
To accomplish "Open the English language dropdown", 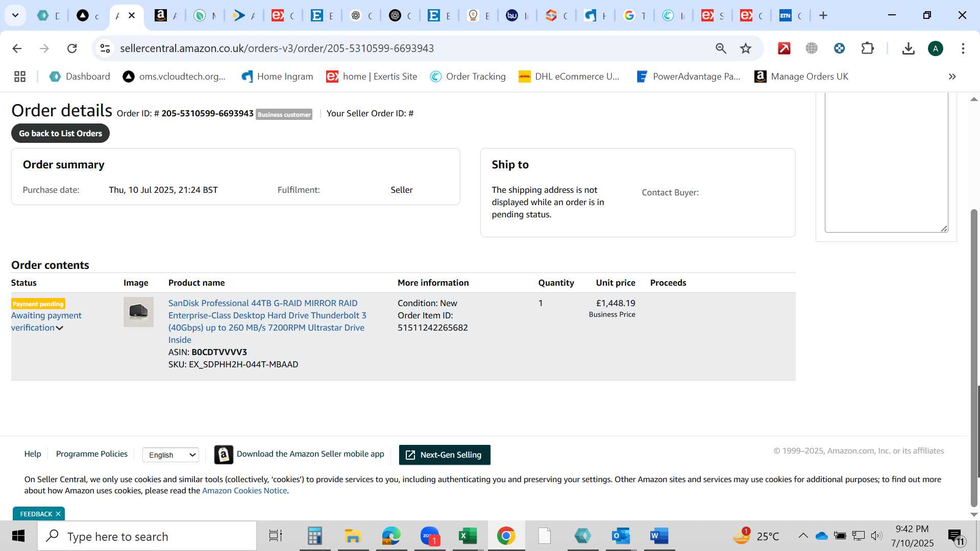I will pyautogui.click(x=170, y=455).
